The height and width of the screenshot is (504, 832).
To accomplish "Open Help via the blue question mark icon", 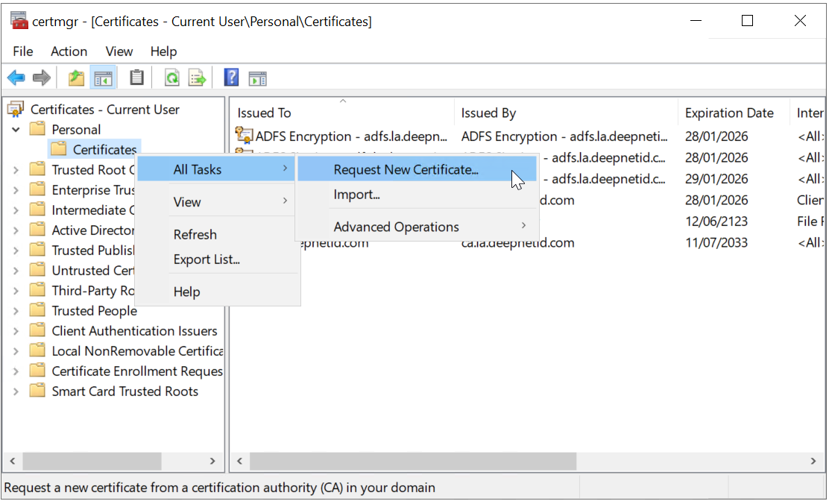I will click(x=231, y=78).
